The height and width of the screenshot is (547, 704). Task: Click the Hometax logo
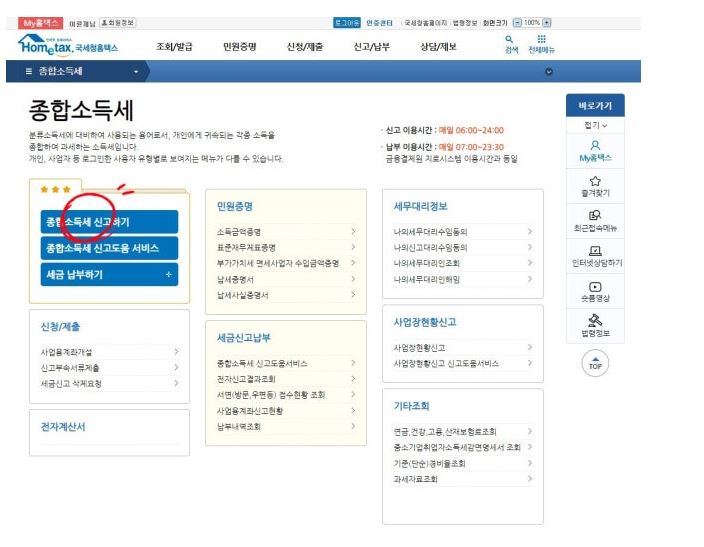tap(67, 45)
